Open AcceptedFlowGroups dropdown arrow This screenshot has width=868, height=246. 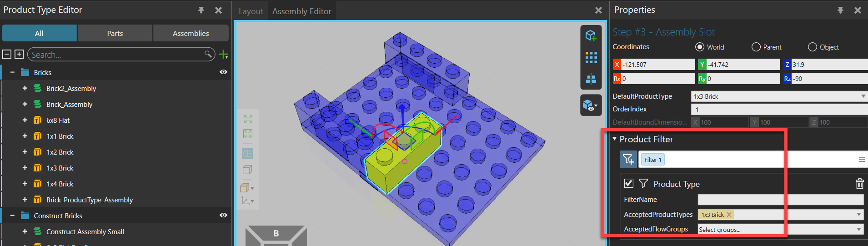859,230
